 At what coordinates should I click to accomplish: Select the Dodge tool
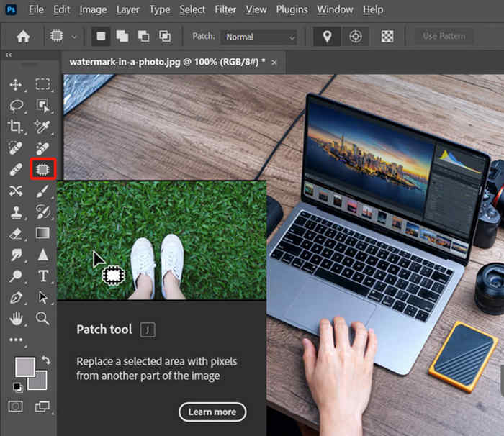click(16, 276)
